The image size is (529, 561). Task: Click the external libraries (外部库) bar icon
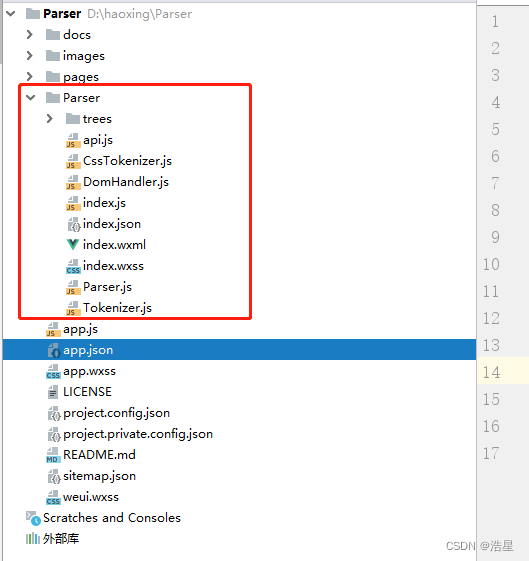pos(33,538)
